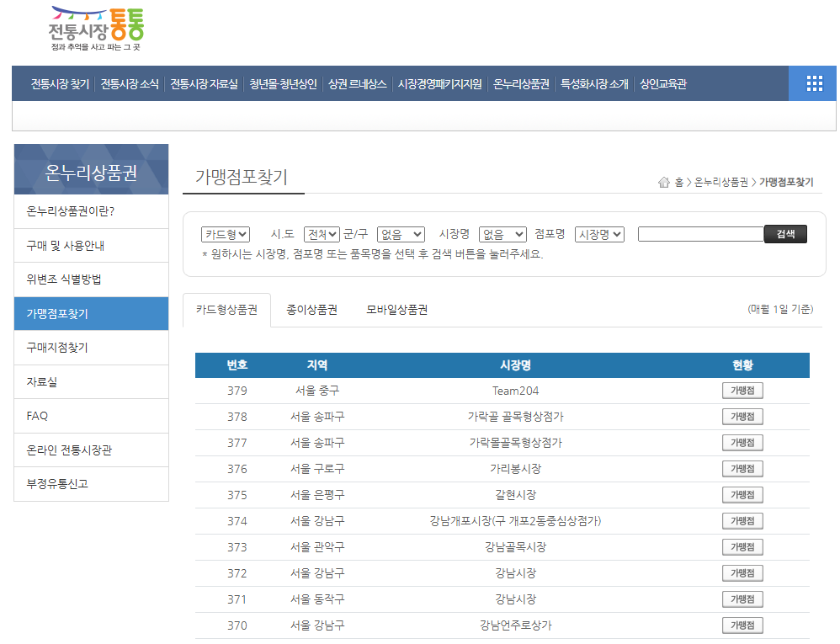The width and height of the screenshot is (840, 644).
Task: Open the blue grid menu icon top-right
Action: tap(813, 83)
